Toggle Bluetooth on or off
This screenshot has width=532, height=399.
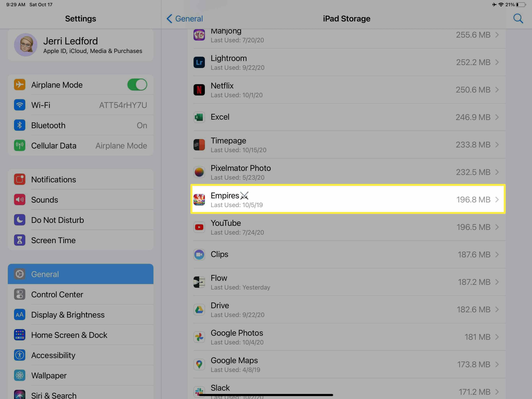(80, 125)
